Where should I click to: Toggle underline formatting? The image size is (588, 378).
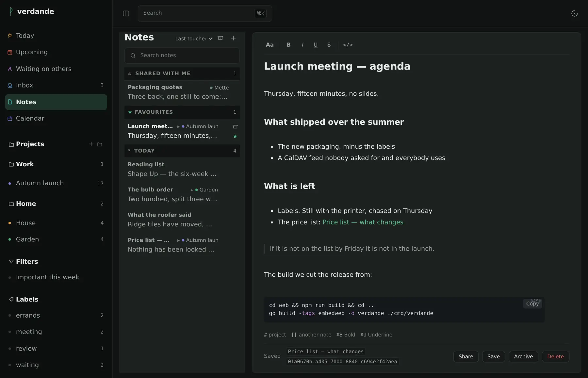[315, 45]
